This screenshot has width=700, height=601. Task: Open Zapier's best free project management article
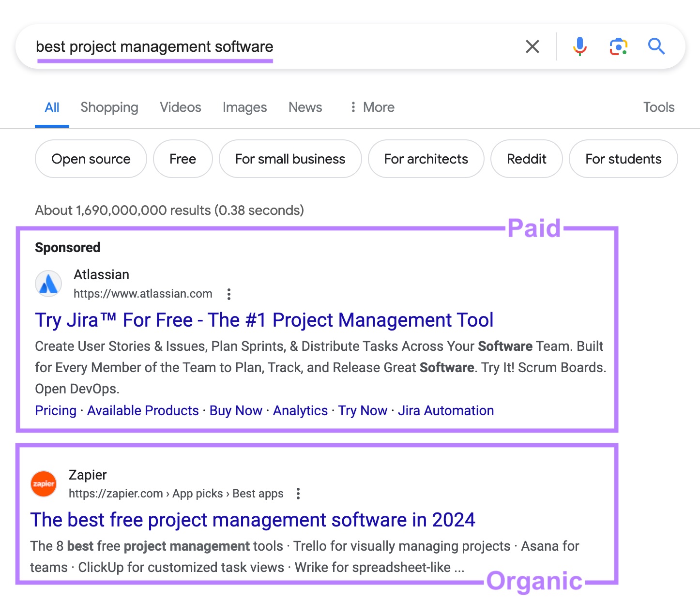click(252, 520)
